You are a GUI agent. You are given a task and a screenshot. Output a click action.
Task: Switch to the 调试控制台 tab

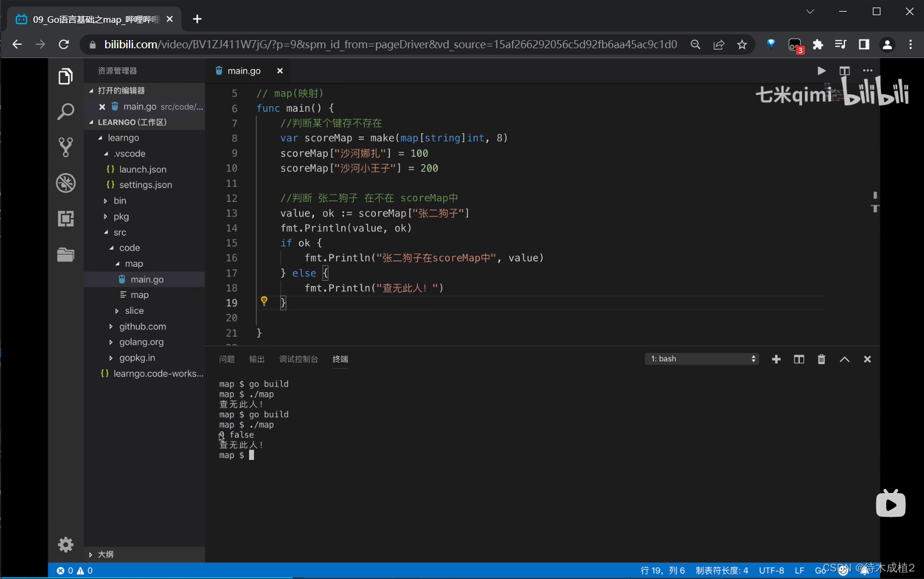click(299, 359)
